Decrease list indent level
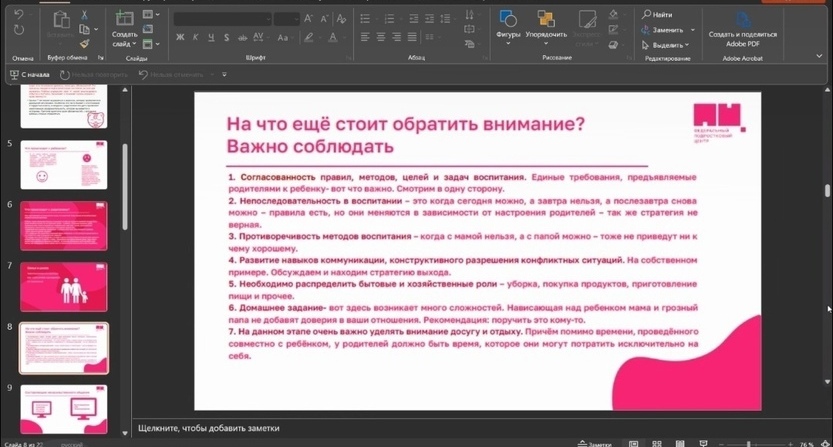The width and height of the screenshot is (833, 447). (x=413, y=19)
